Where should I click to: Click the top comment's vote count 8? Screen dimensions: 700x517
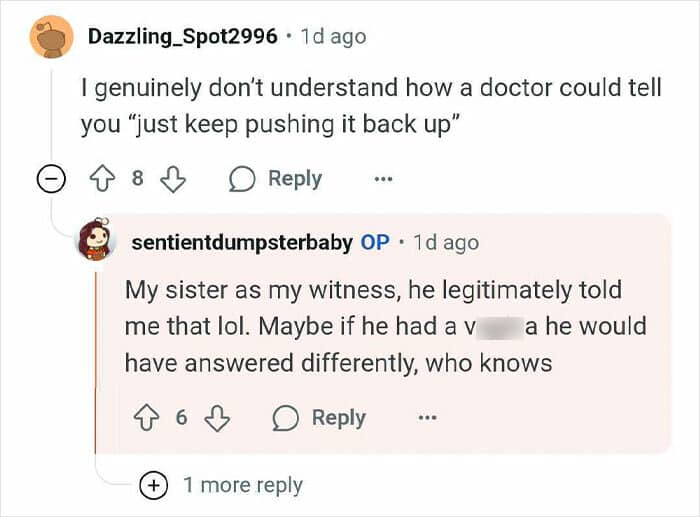pos(138,179)
